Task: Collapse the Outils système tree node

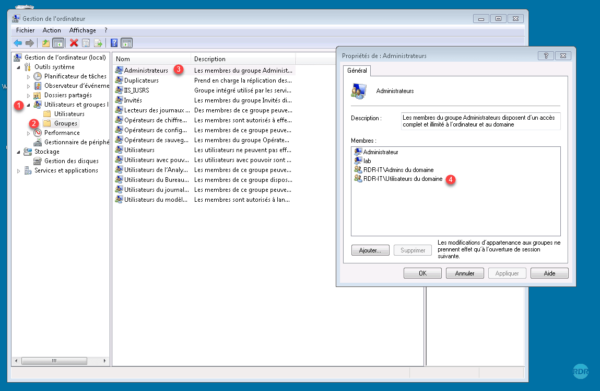Action: click(x=18, y=67)
